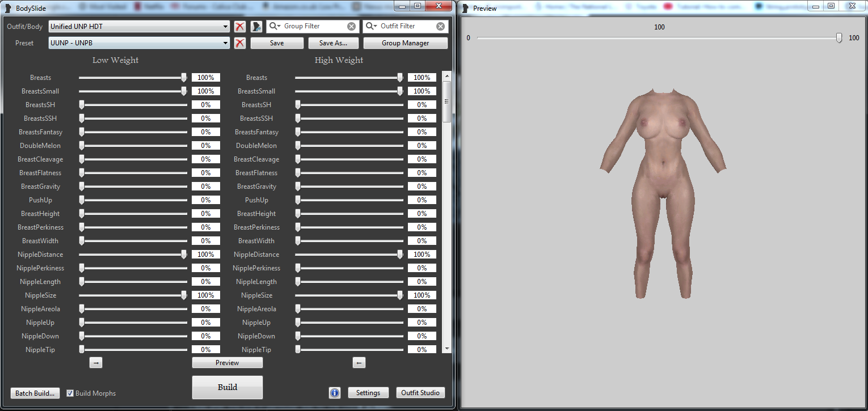Click the High Weight NippleLength label

tap(256, 282)
